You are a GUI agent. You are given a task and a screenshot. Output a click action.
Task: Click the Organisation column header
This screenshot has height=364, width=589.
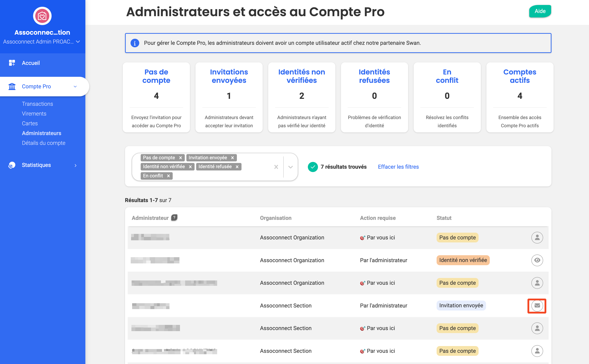pyautogui.click(x=276, y=218)
